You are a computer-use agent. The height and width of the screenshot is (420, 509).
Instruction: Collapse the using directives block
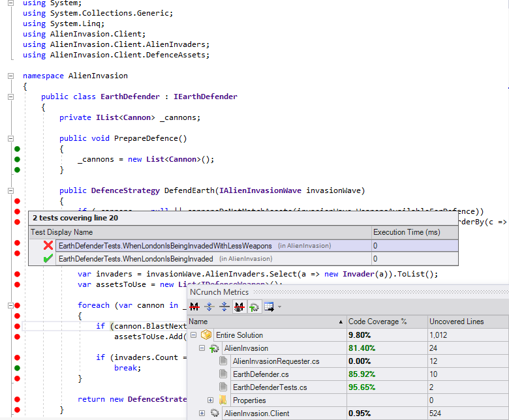click(10, 3)
